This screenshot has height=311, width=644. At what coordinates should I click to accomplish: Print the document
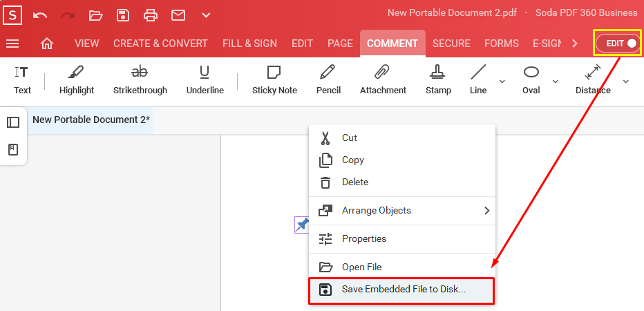pyautogui.click(x=151, y=16)
